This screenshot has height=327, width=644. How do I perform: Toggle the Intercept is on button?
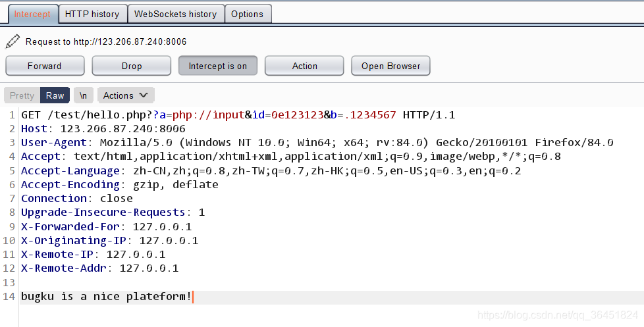[x=218, y=66]
